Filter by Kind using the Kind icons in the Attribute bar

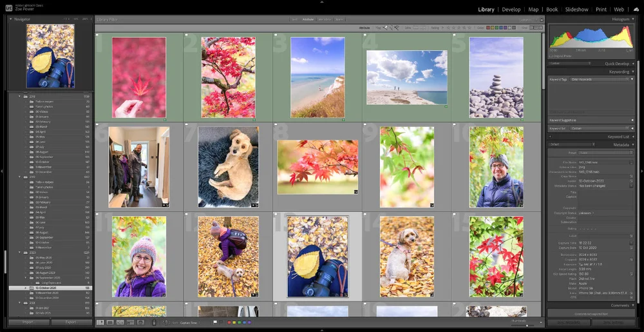[536, 28]
